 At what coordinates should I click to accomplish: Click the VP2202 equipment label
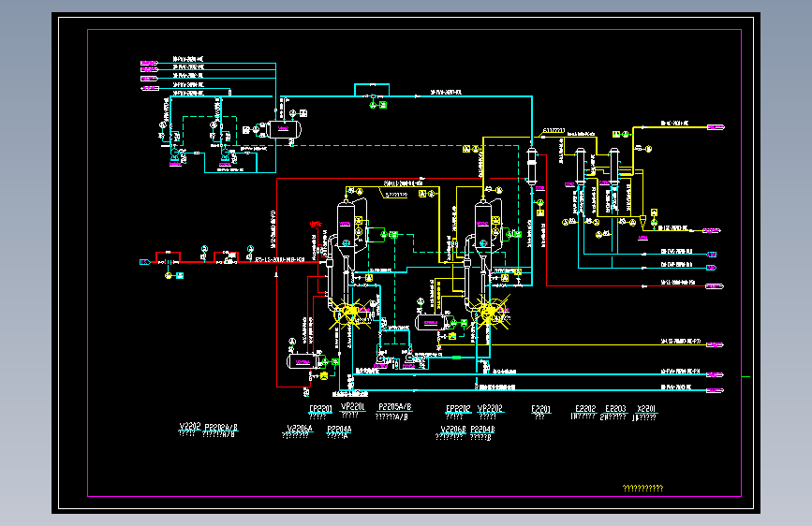490,408
